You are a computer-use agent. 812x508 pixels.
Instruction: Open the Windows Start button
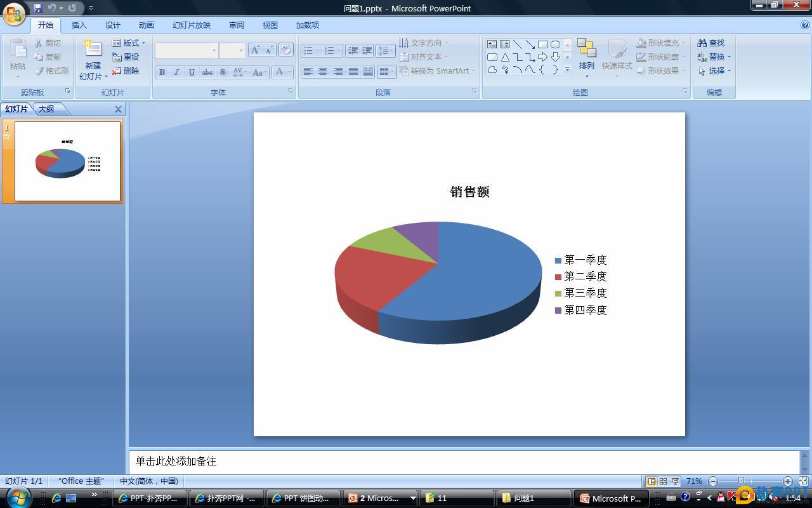click(x=18, y=498)
